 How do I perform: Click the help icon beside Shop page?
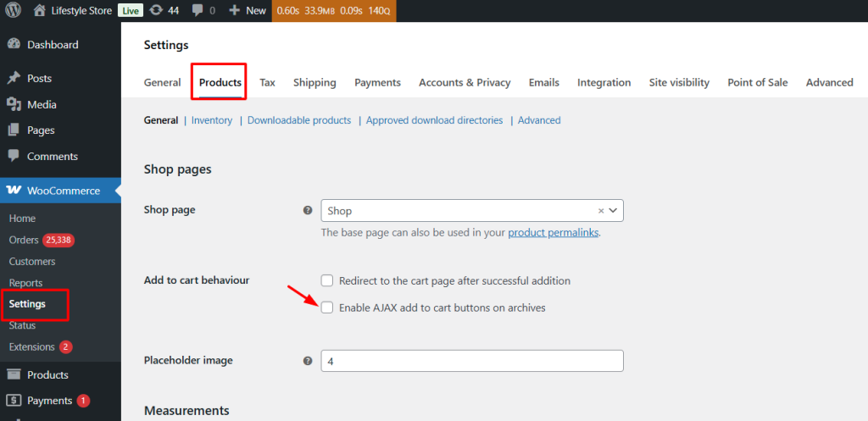308,210
